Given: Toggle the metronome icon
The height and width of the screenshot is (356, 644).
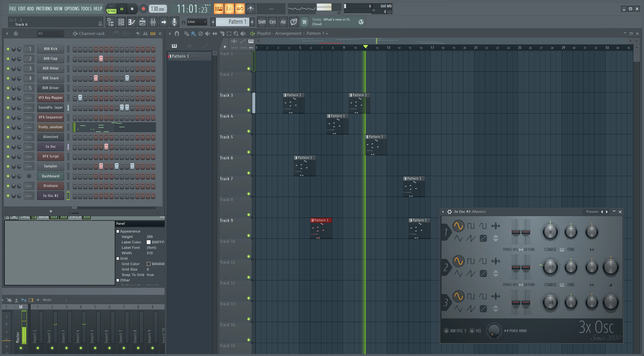Looking at the screenshot, I should pos(251,9).
